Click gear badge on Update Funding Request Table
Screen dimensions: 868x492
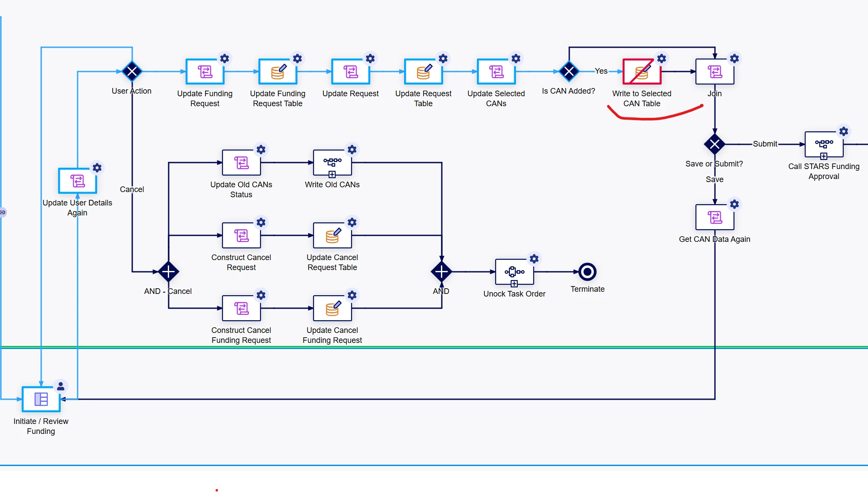[x=297, y=59]
